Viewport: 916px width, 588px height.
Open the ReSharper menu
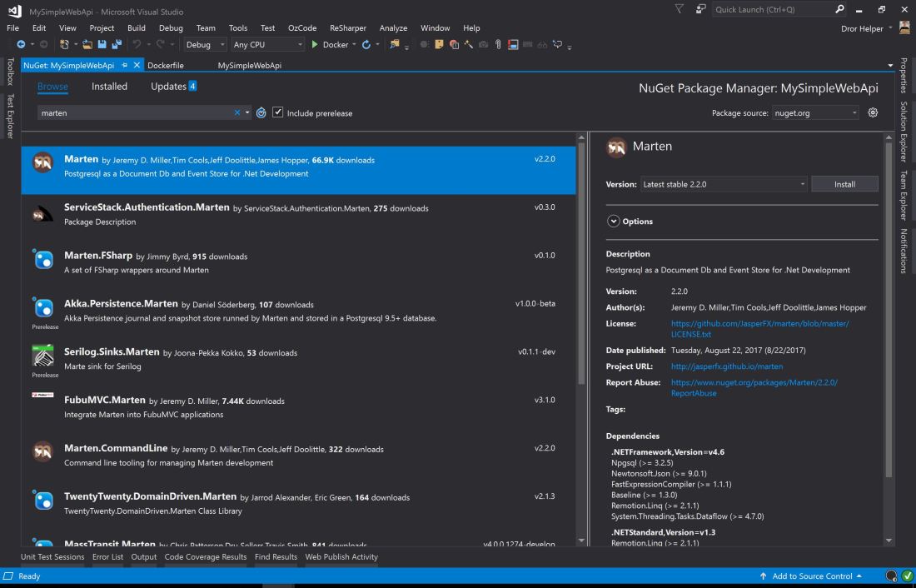point(347,28)
